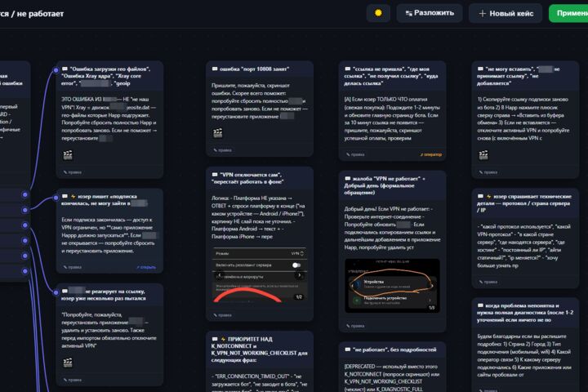Click '[DEPRECATED' body text
Image resolution: width=588 pixels, height=392 pixels.
(x=359, y=366)
